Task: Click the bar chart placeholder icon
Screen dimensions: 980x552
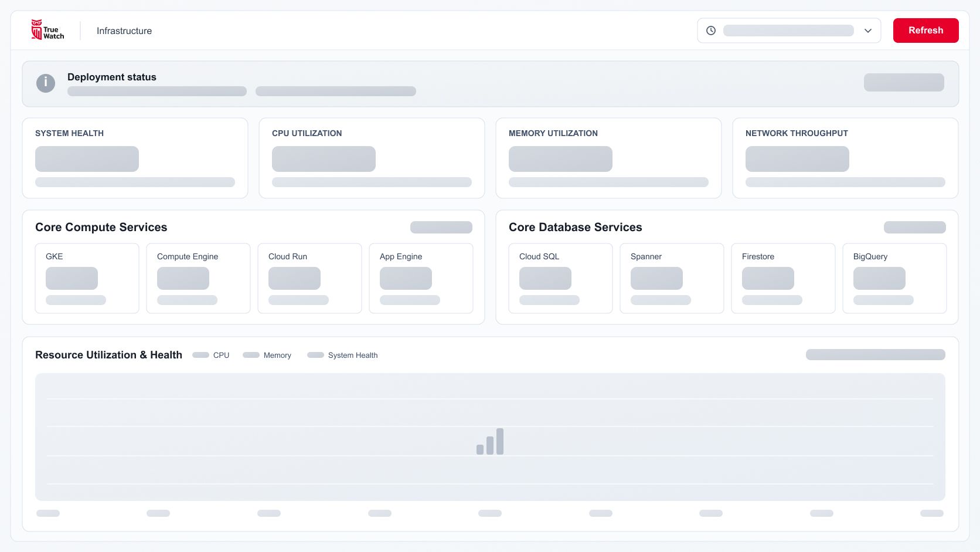Action: point(490,441)
